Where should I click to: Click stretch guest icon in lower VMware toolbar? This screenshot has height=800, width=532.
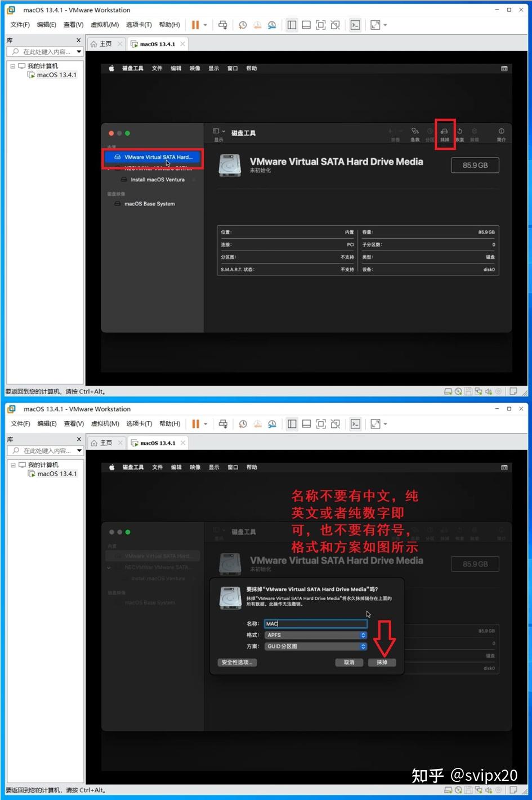[x=375, y=424]
